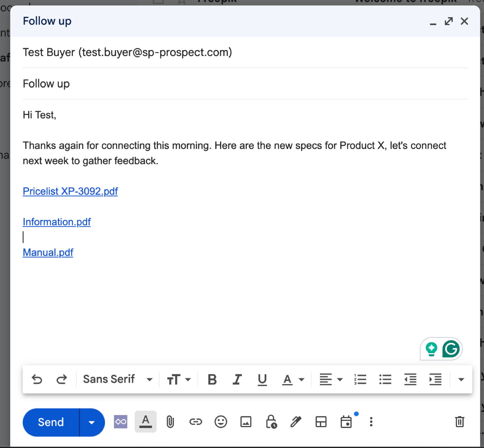Click the Send button
Screen dimensions: 484x448
51,422
